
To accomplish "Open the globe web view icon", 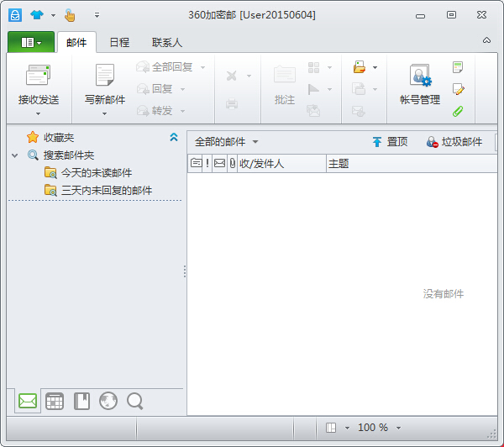I will 108,401.
